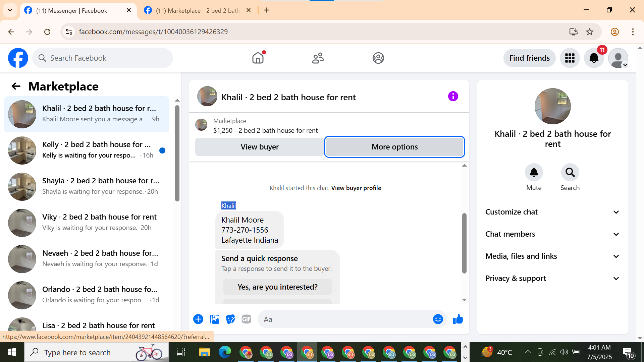Open the tab search dropdown arrow
644x362 pixels.
coord(10,10)
